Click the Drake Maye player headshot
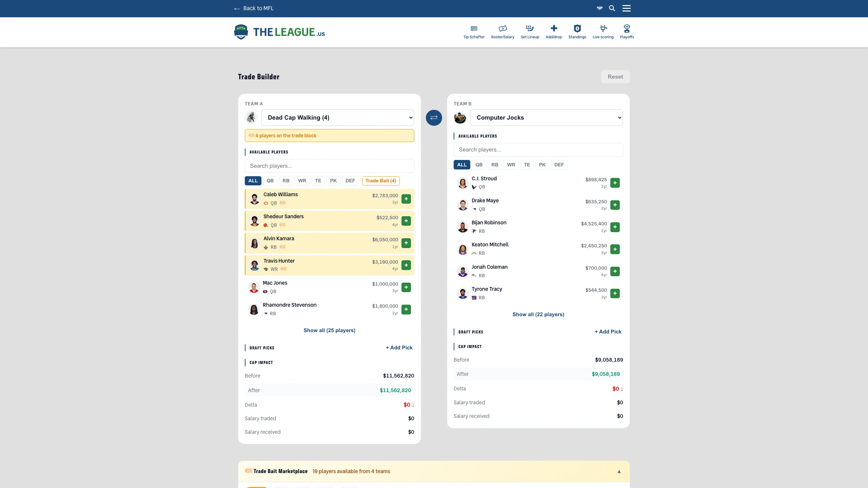Image resolution: width=868 pixels, height=488 pixels. click(462, 205)
